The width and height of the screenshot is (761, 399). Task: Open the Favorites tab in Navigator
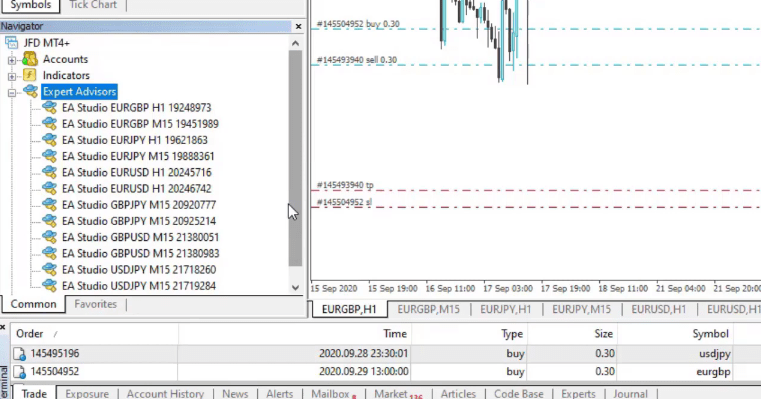point(96,304)
